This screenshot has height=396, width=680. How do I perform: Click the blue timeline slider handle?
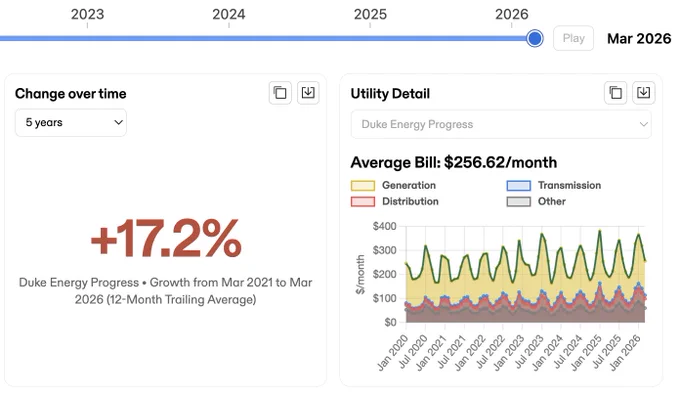click(x=535, y=39)
